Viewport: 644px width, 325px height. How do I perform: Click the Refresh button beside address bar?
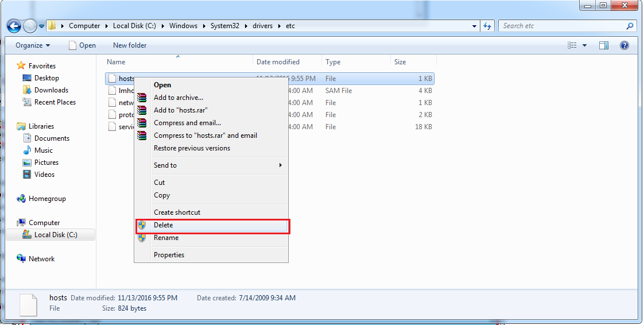(487, 26)
